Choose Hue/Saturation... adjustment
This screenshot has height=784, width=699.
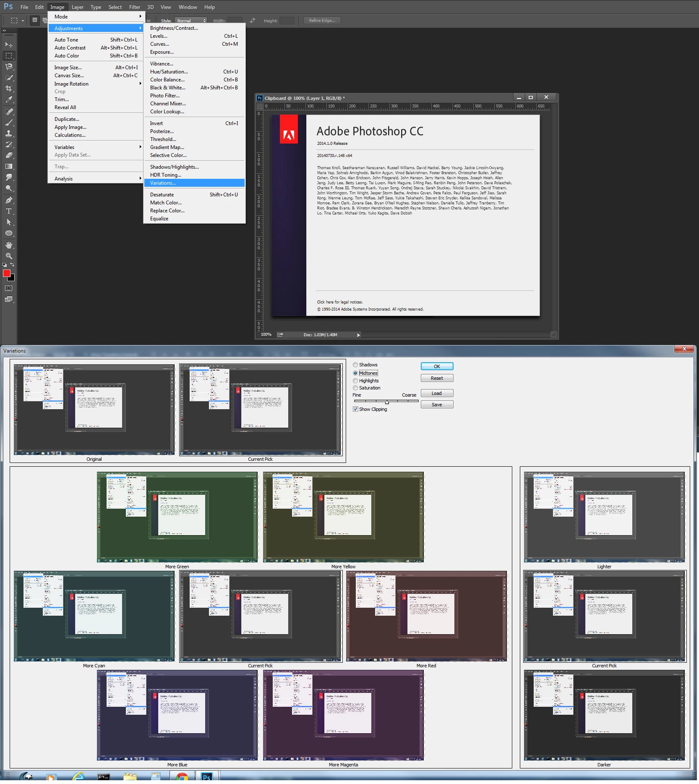(194, 72)
